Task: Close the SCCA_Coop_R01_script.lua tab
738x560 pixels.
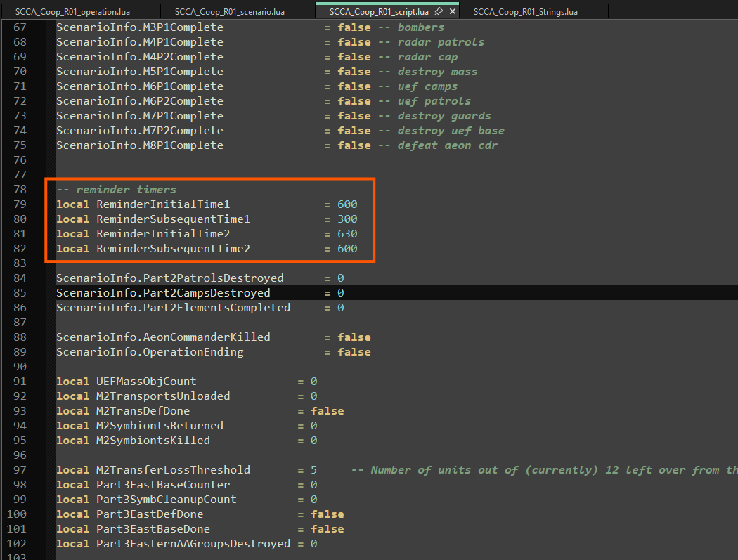Action: point(453,11)
